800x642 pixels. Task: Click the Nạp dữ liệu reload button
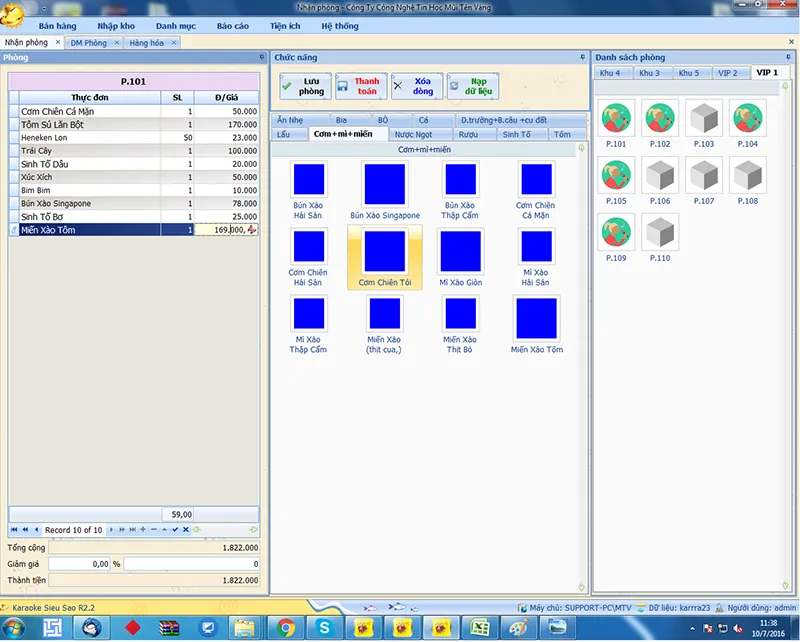(472, 86)
